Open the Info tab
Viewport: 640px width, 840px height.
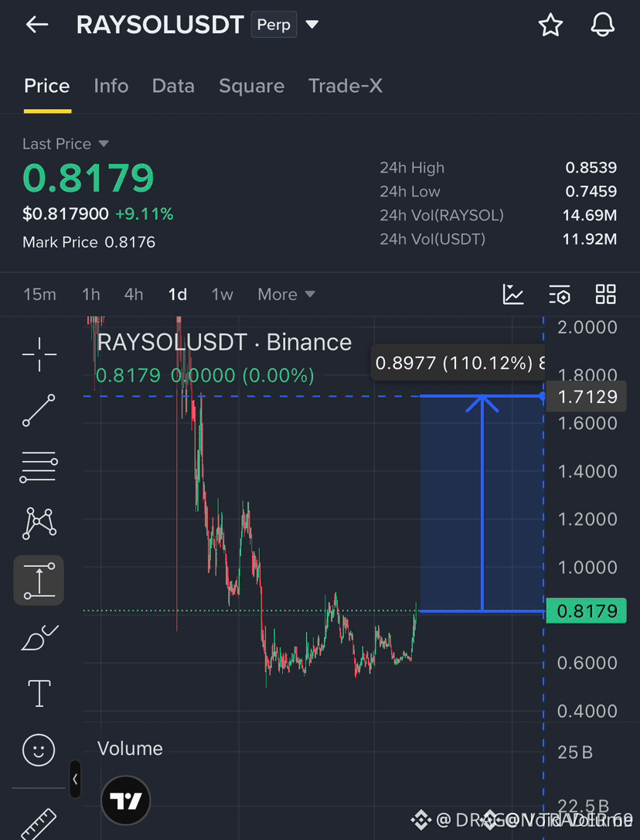111,86
